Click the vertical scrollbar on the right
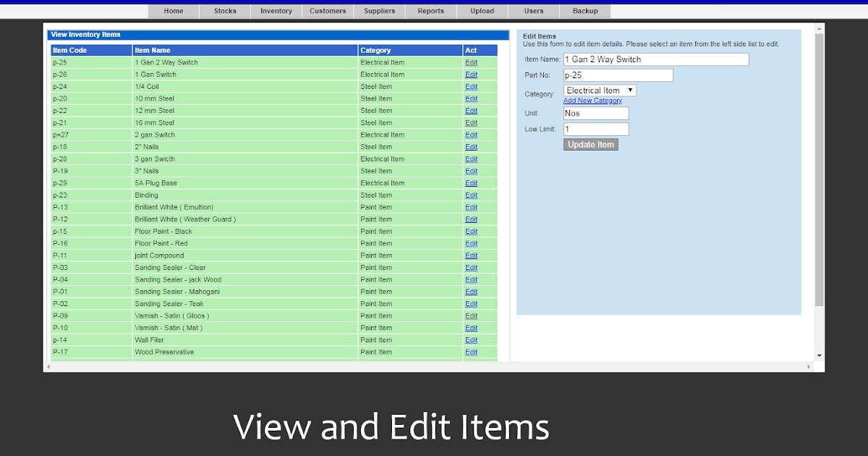The image size is (868, 456). click(x=818, y=181)
